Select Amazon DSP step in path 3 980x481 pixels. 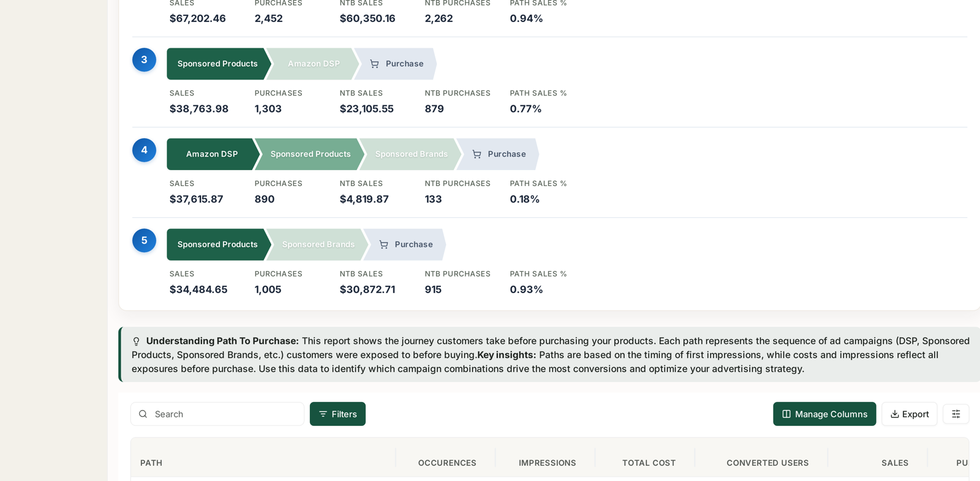(x=314, y=64)
